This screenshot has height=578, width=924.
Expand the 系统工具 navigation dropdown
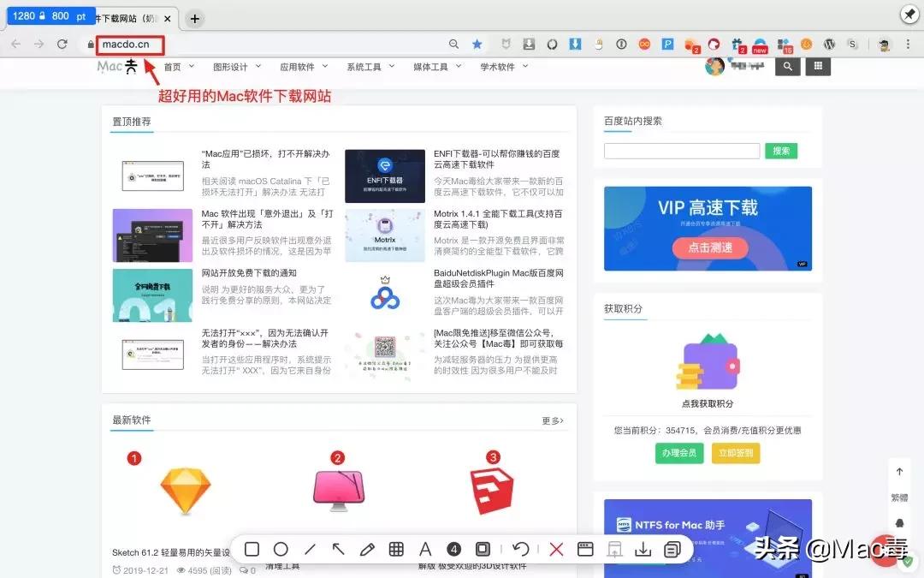[363, 66]
